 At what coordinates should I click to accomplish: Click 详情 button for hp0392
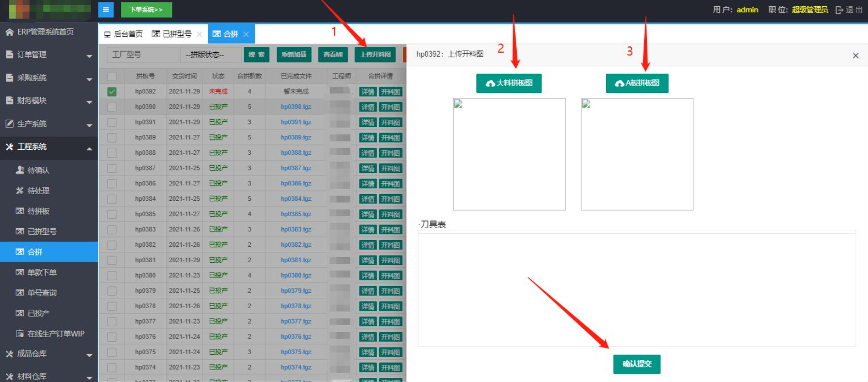(368, 92)
